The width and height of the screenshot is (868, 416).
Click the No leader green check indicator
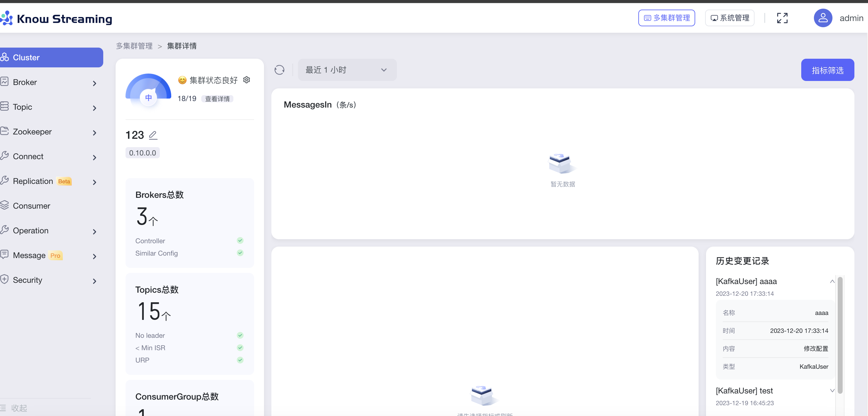pos(240,335)
